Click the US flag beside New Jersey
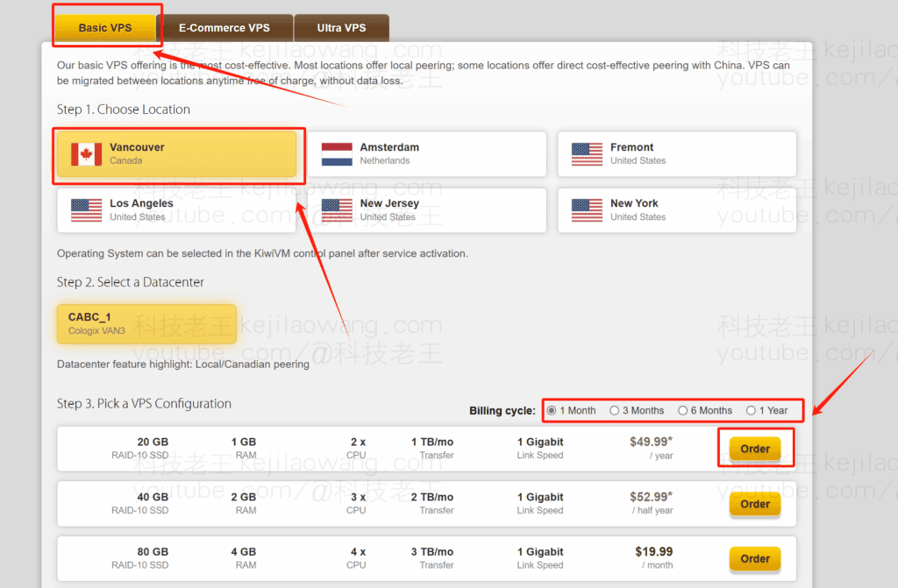The height and width of the screenshot is (588, 898). tap(337, 210)
